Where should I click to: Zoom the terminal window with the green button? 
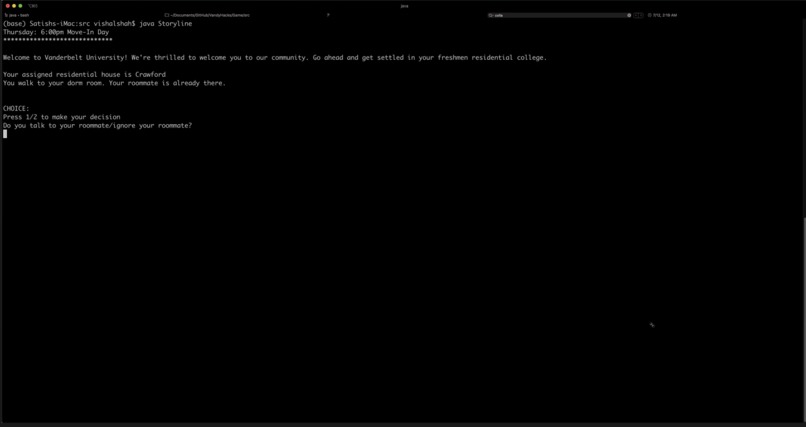tap(20, 6)
